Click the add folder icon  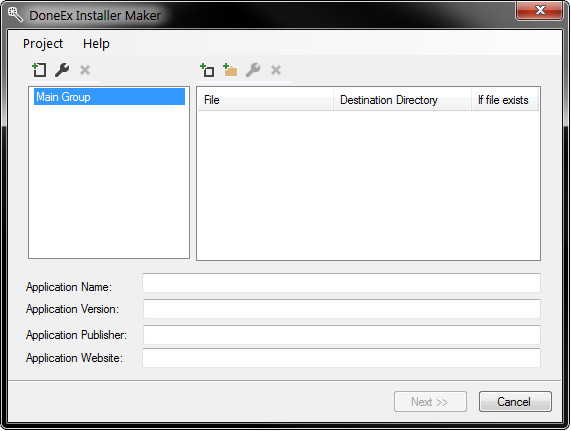click(x=230, y=70)
